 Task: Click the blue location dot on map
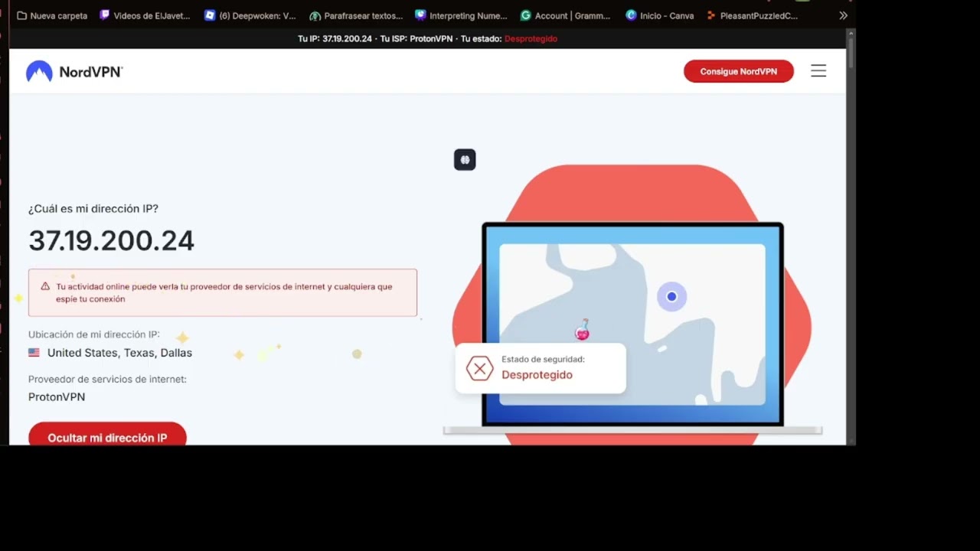[671, 297]
